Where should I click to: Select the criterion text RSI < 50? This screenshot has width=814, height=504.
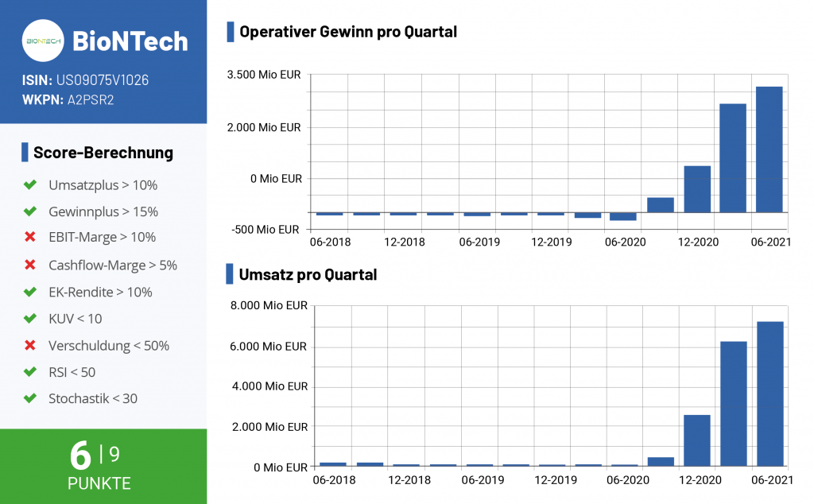pyautogui.click(x=72, y=372)
